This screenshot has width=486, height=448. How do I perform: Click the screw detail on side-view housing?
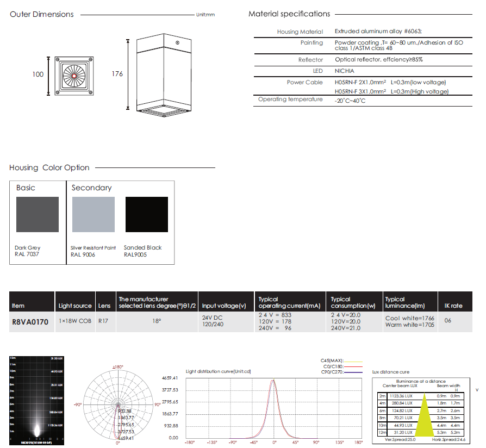[177, 42]
